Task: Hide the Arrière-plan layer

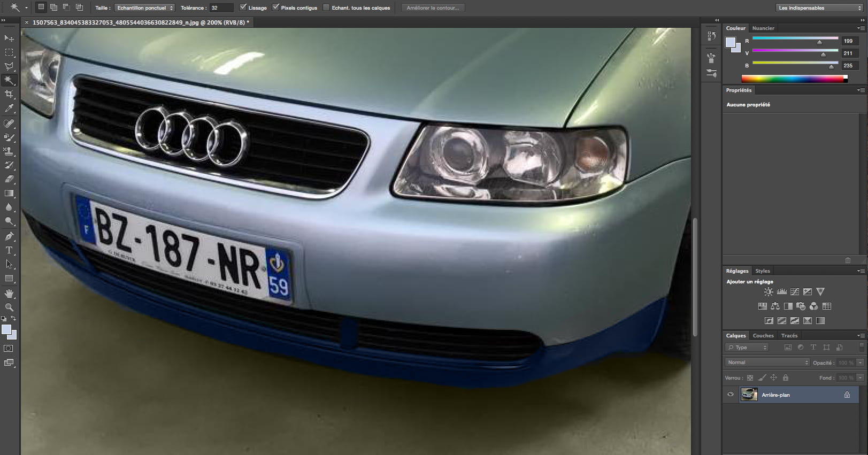Action: click(731, 395)
